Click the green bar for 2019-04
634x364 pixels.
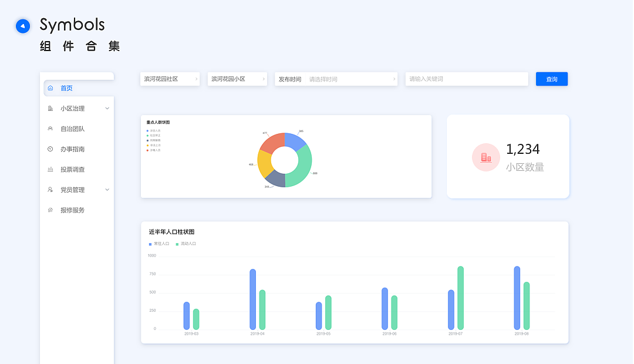tap(262, 310)
